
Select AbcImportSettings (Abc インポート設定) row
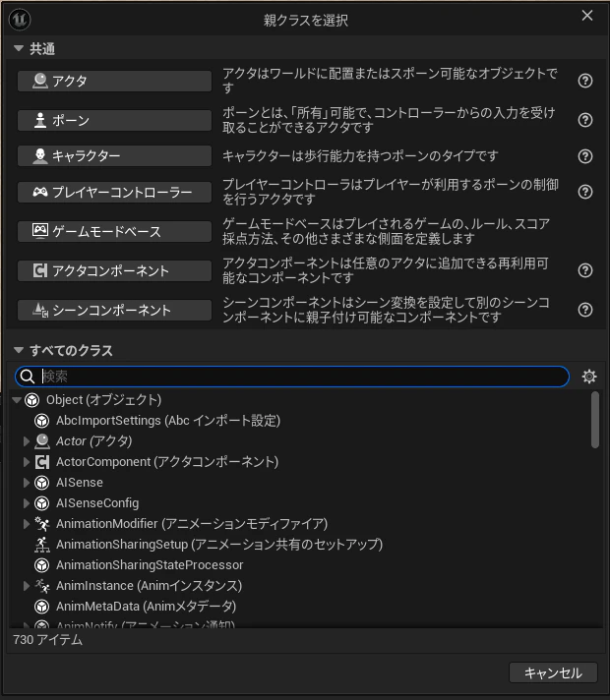(x=168, y=421)
